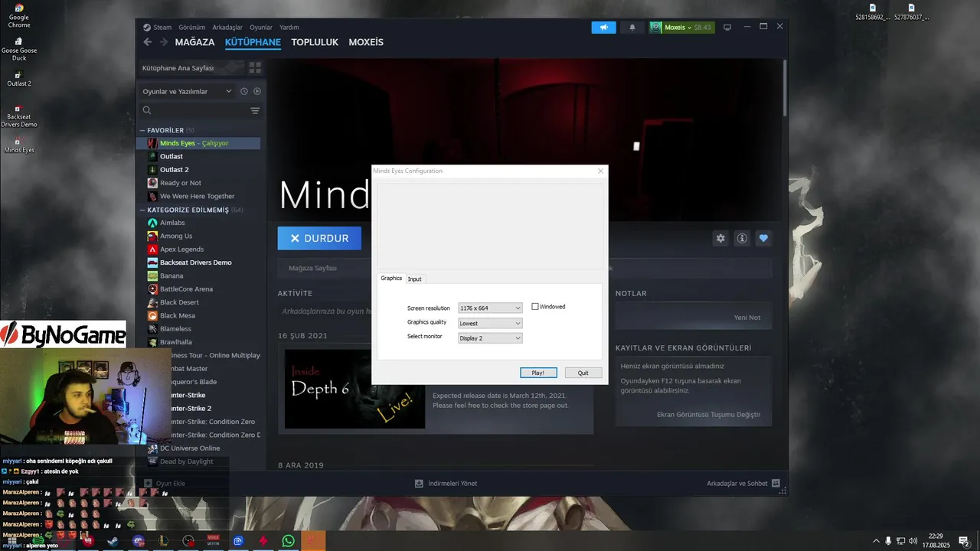Open OBS Studio taskbar icon

[188, 541]
